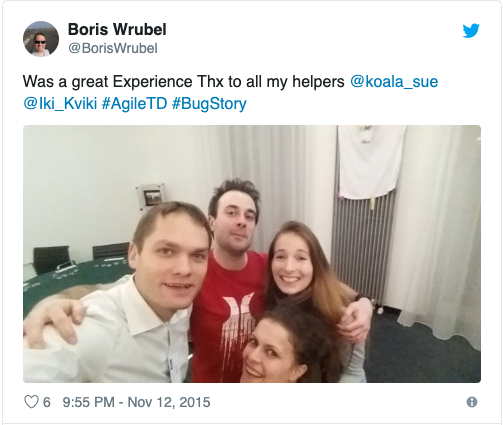The image size is (503, 425).
Task: Follow the #AgileTD hashtag
Action: pos(134,104)
